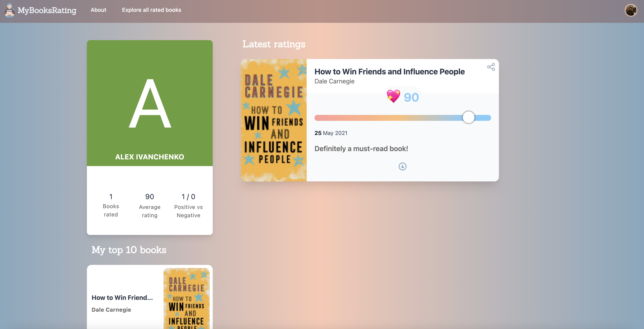This screenshot has height=329, width=644.
Task: Open truncated How to Win Friend... title
Action: pos(122,298)
